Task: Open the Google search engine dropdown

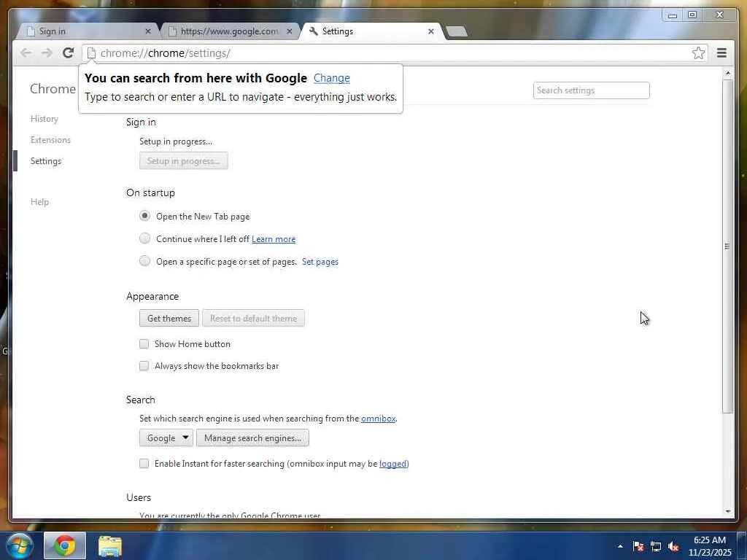Action: click(x=166, y=437)
